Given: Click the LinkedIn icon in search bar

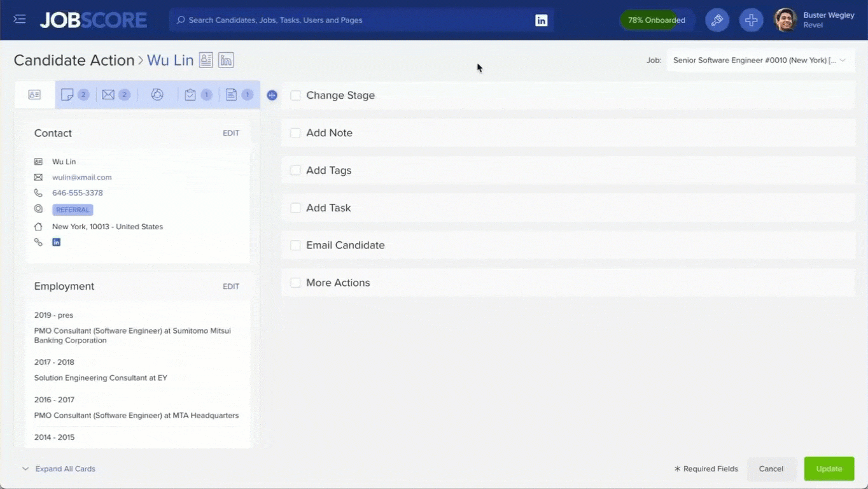Looking at the screenshot, I should [x=541, y=20].
